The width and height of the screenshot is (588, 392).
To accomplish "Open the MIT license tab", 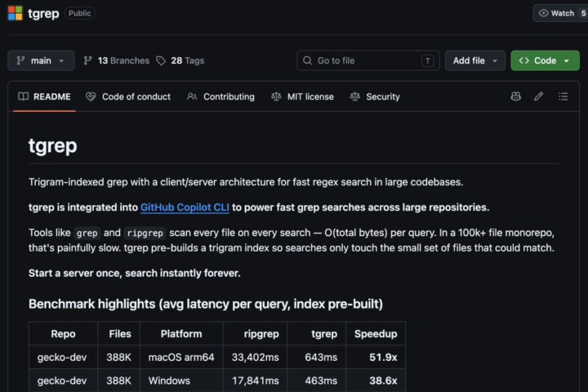I will [x=303, y=97].
